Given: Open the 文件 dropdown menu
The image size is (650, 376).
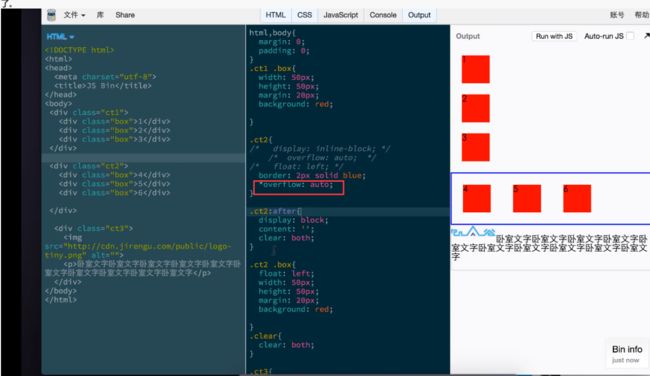Looking at the screenshot, I should [x=74, y=15].
